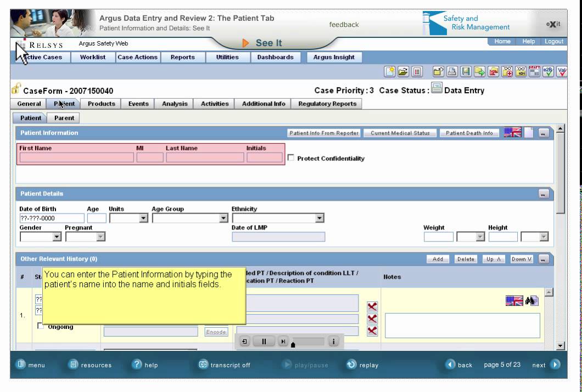582x392 pixels.
Task: Click the Case Status form icon
Action: point(436,88)
